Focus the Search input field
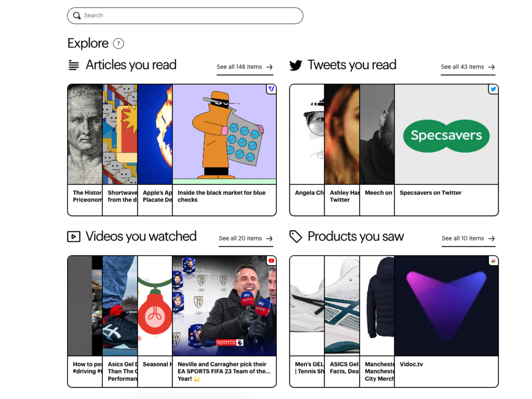532x399 pixels. pos(185,16)
